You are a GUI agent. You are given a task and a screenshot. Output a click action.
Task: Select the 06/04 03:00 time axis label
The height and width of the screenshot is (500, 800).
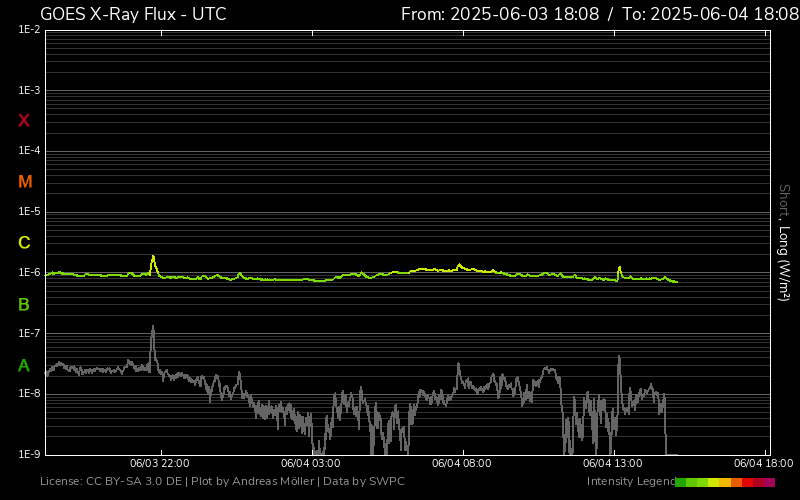310,463
